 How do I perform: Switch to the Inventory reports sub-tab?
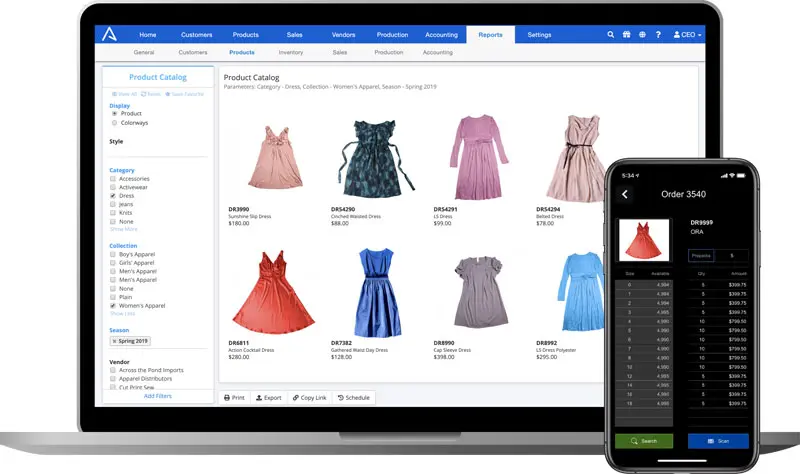(291, 52)
